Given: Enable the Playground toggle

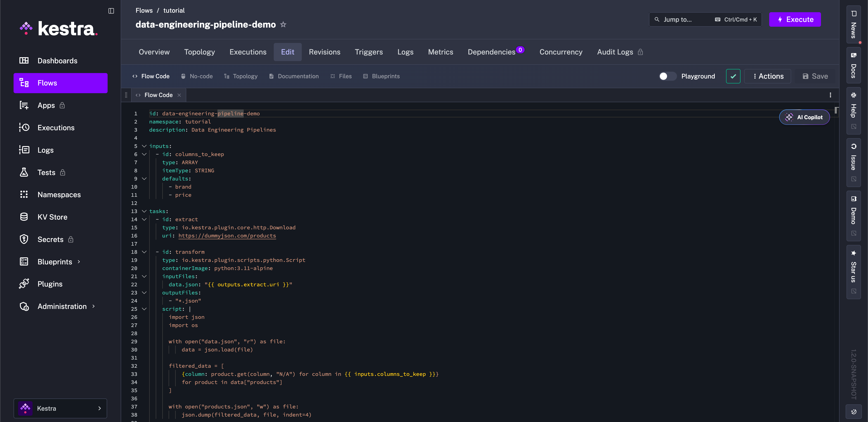Looking at the screenshot, I should pos(668,76).
